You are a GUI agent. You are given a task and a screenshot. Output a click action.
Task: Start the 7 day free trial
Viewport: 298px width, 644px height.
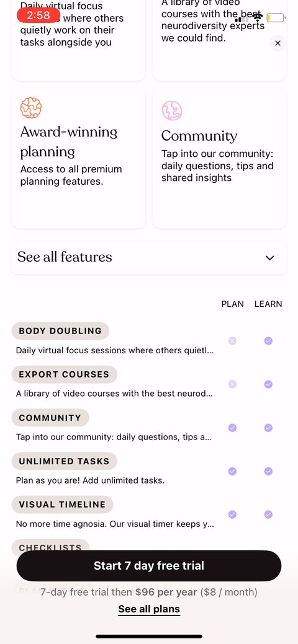pyautogui.click(x=149, y=565)
